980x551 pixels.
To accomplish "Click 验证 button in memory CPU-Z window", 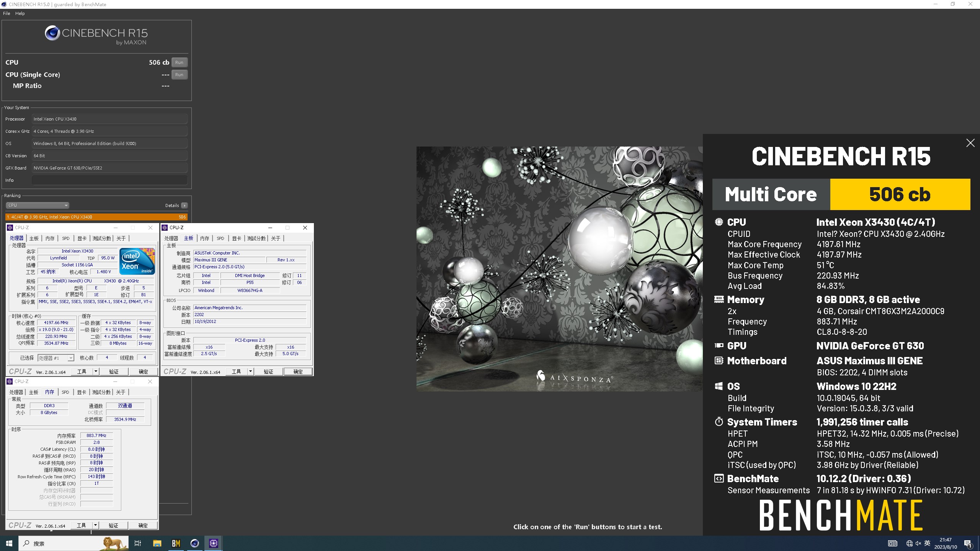I will pos(113,525).
